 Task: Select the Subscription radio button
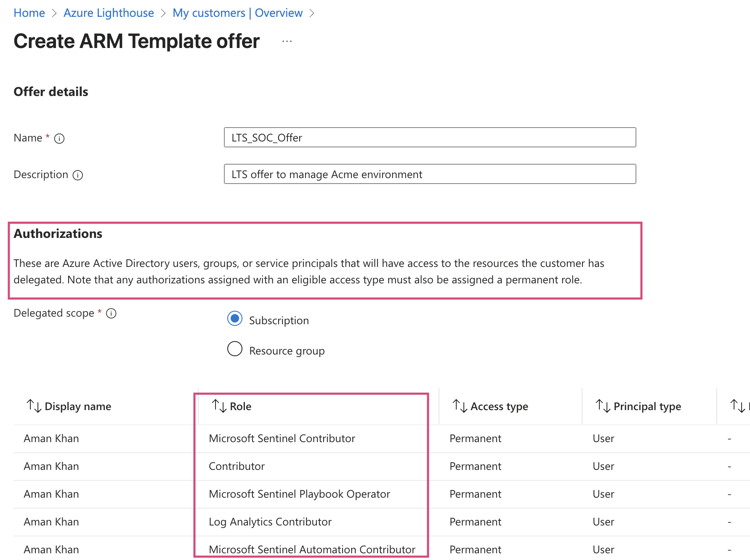tap(235, 319)
